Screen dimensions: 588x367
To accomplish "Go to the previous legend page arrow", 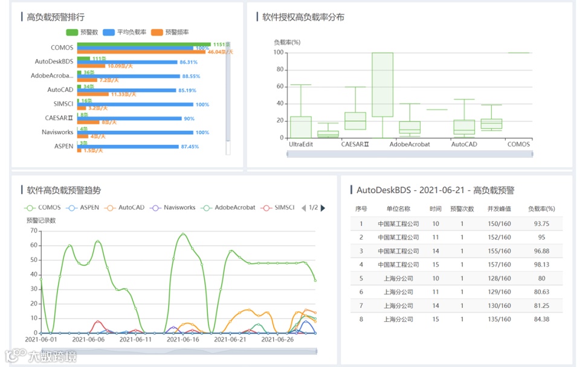I will 304,208.
